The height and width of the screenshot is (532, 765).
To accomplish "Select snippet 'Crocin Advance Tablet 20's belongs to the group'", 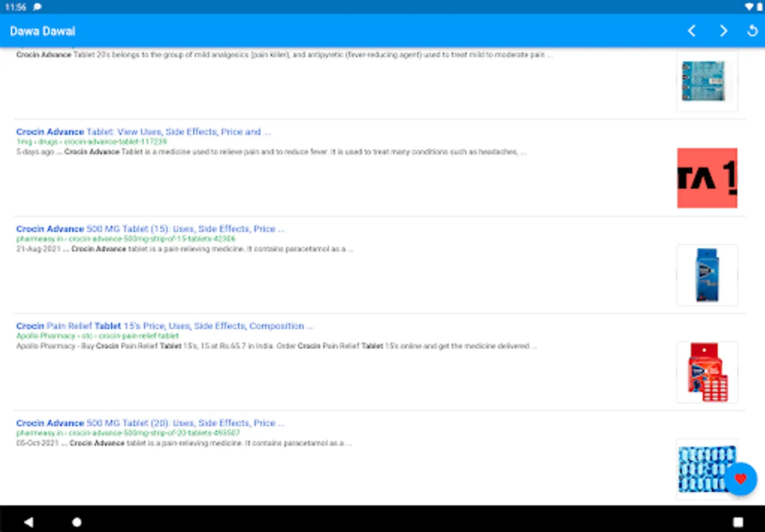I will click(284, 54).
